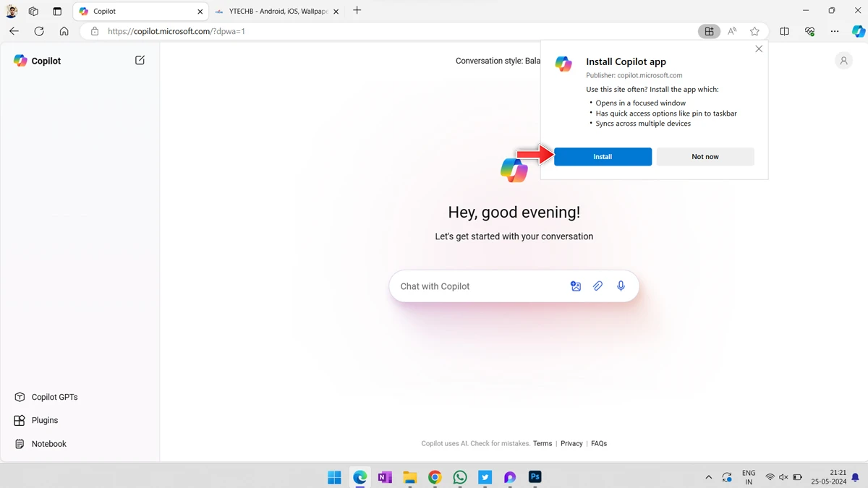Open Google Chrome from taskbar
This screenshot has height=488, width=868.
click(435, 477)
